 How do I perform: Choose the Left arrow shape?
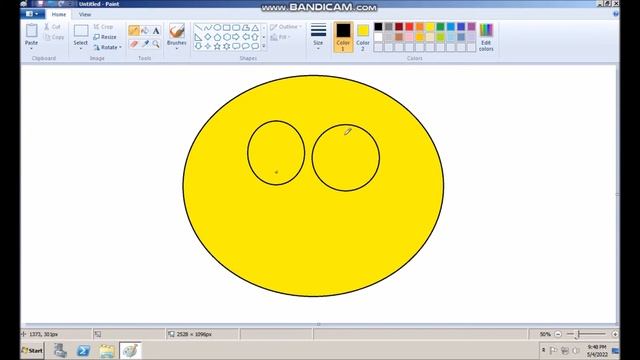point(245,37)
